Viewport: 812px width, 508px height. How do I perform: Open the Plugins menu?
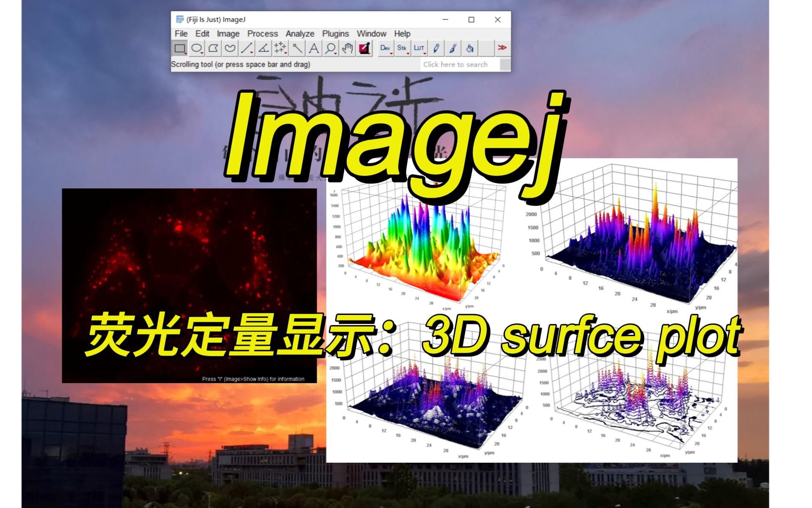(335, 34)
